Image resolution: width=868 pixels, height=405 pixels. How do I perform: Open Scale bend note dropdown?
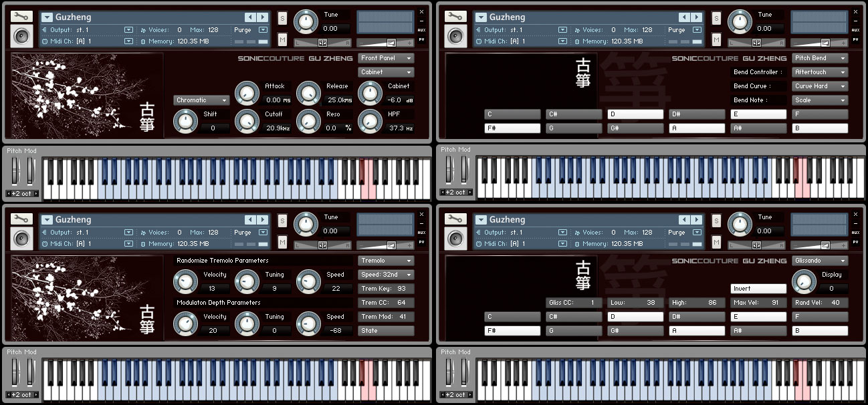tap(820, 100)
